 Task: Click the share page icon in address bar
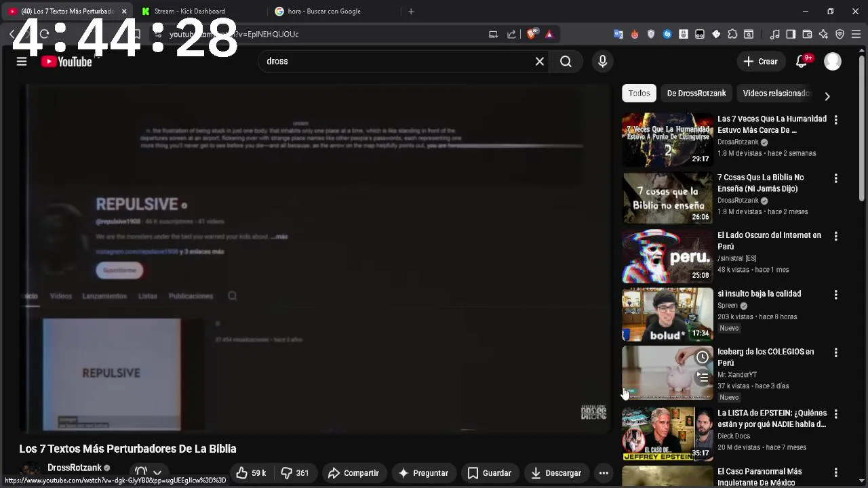[x=511, y=34]
